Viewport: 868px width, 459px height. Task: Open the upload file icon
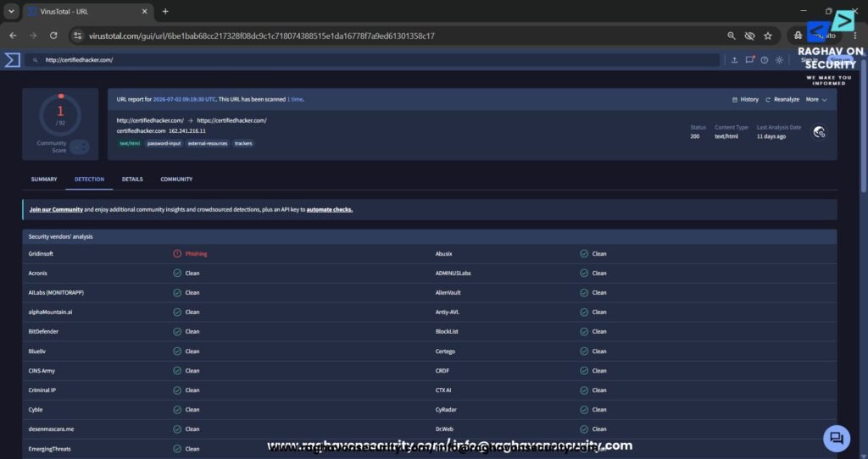click(735, 60)
